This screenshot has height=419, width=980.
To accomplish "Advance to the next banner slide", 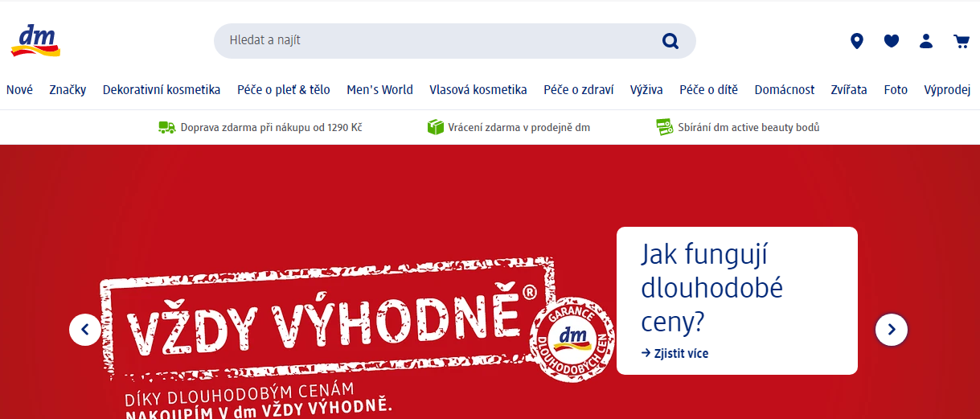I will 891,329.
